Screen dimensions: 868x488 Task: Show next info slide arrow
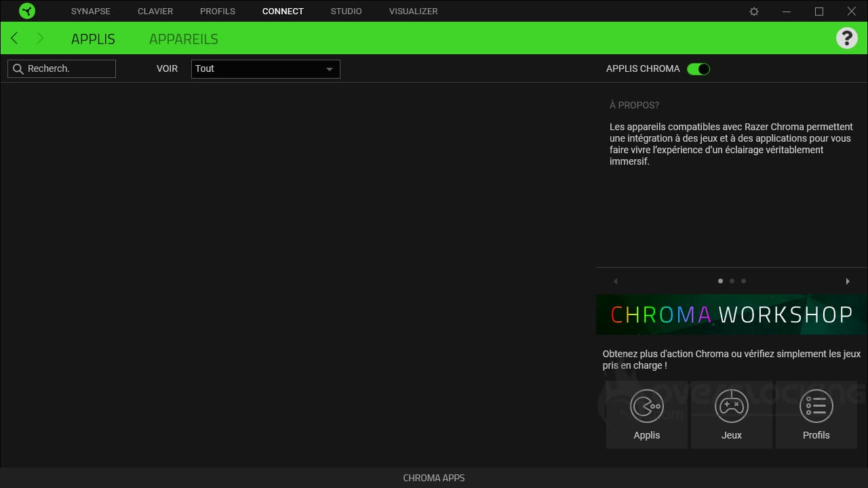[848, 281]
